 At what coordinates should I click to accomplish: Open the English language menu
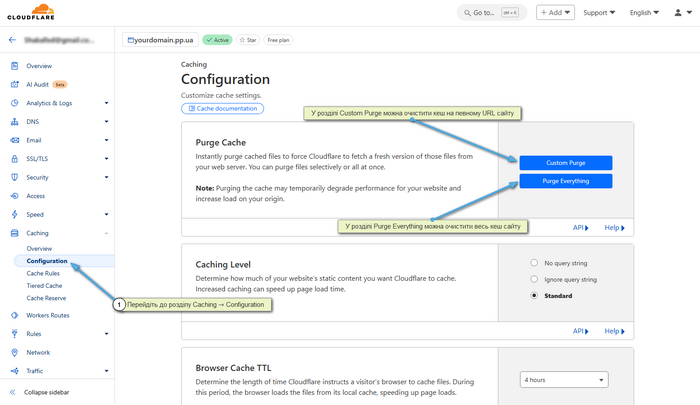point(644,13)
